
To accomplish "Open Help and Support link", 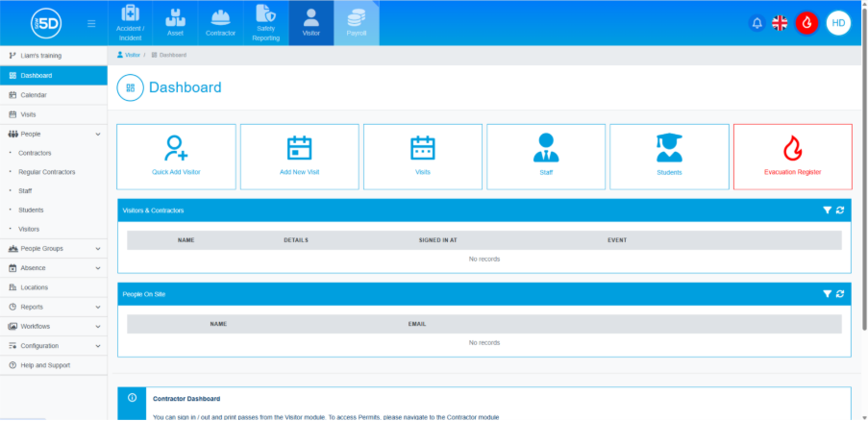I will (44, 365).
